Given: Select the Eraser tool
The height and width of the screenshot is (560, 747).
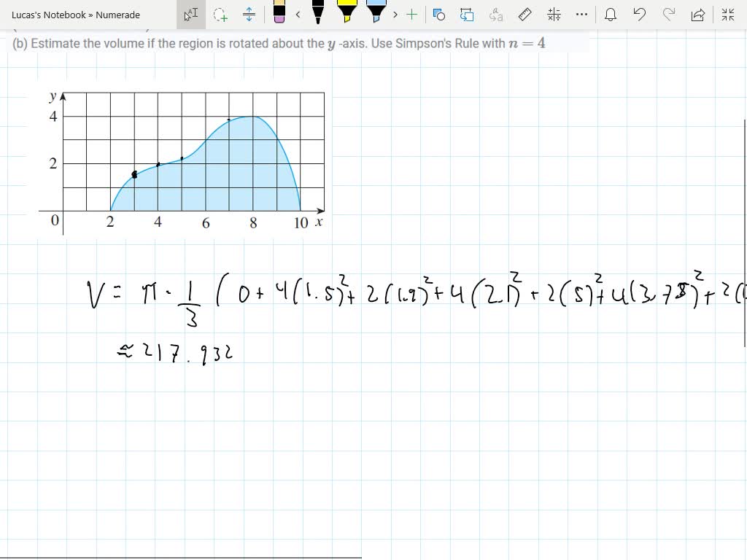Looking at the screenshot, I should [x=279, y=13].
